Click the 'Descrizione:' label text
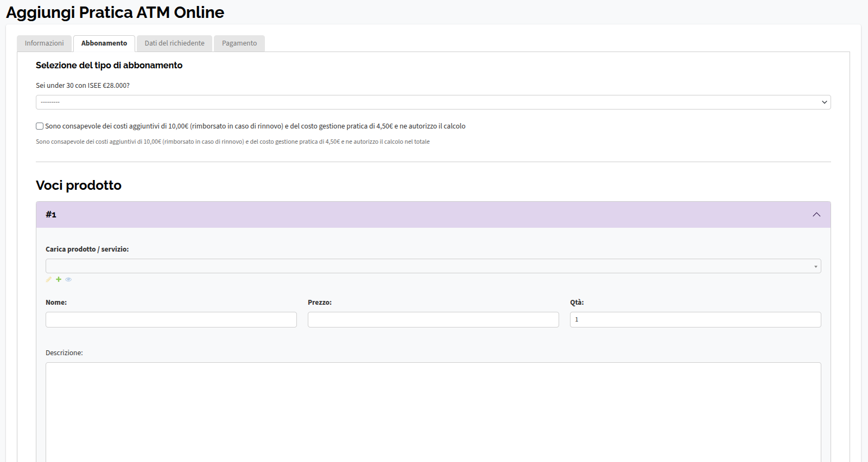 point(64,353)
